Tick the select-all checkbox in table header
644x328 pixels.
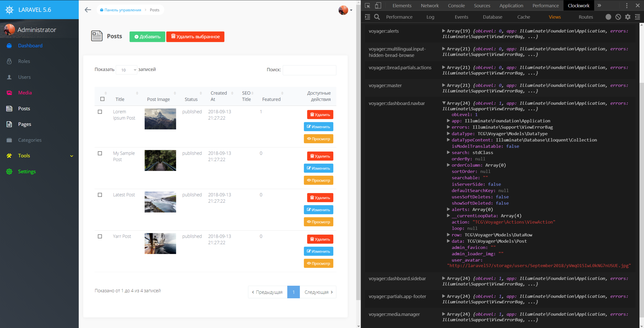tap(102, 99)
